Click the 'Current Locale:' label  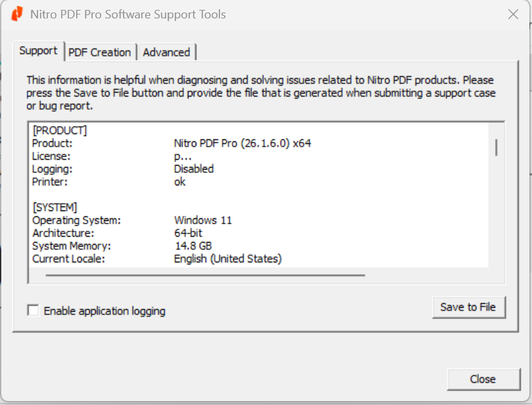(68, 258)
